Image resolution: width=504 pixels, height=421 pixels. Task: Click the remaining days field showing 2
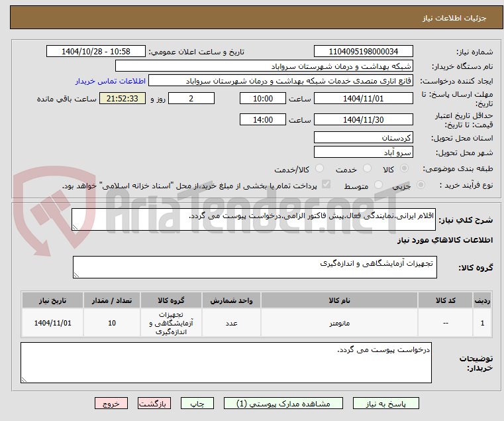click(191, 99)
